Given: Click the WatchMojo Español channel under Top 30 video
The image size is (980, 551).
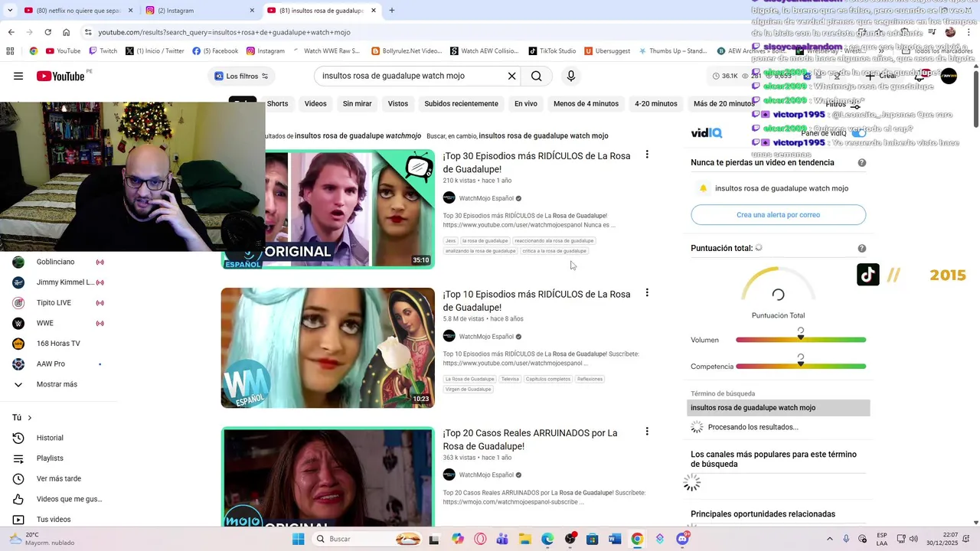Looking at the screenshot, I should pyautogui.click(x=487, y=198).
